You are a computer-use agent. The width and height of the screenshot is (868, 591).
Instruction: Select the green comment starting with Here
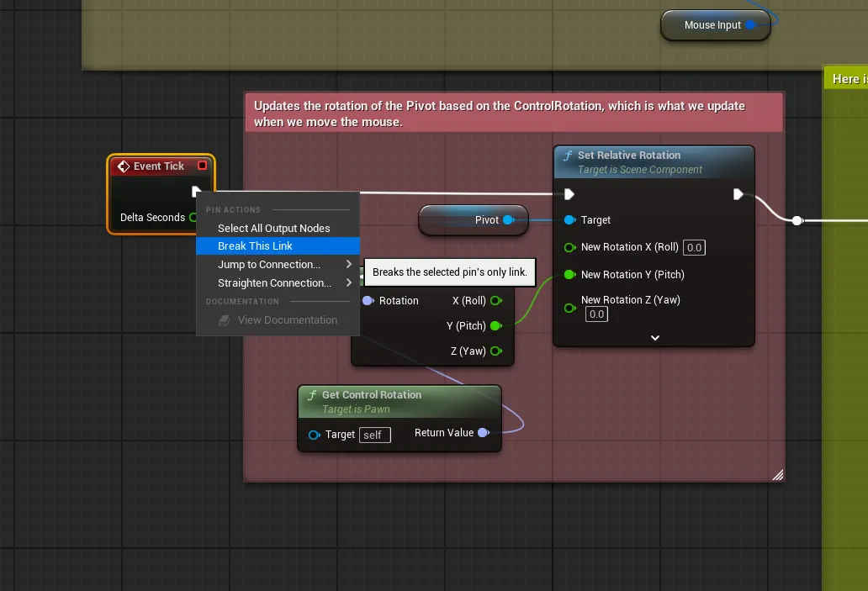coord(846,78)
